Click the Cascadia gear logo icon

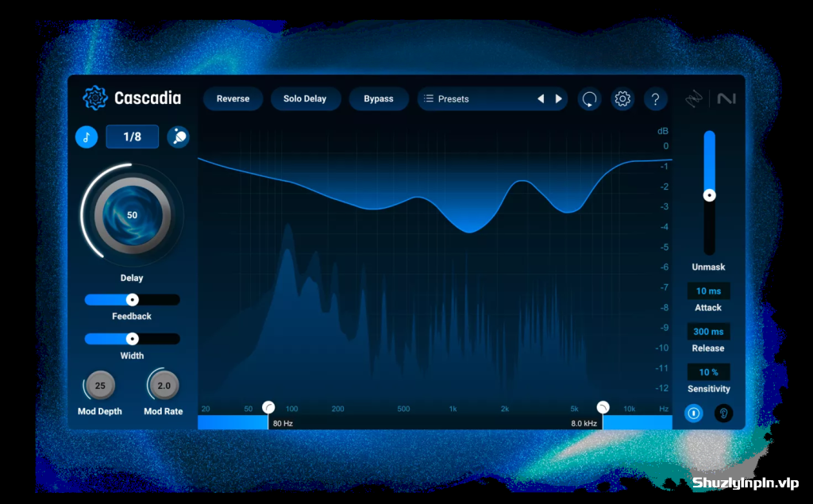(95, 98)
